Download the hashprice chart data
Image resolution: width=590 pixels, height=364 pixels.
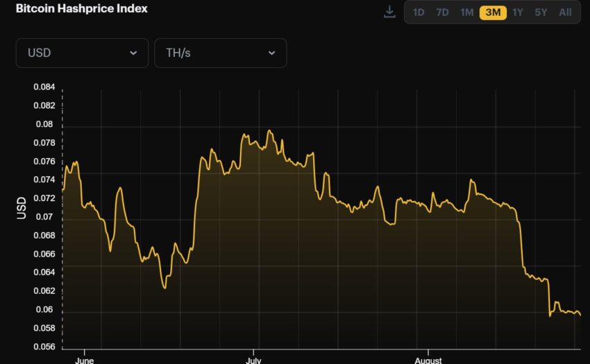tap(389, 12)
